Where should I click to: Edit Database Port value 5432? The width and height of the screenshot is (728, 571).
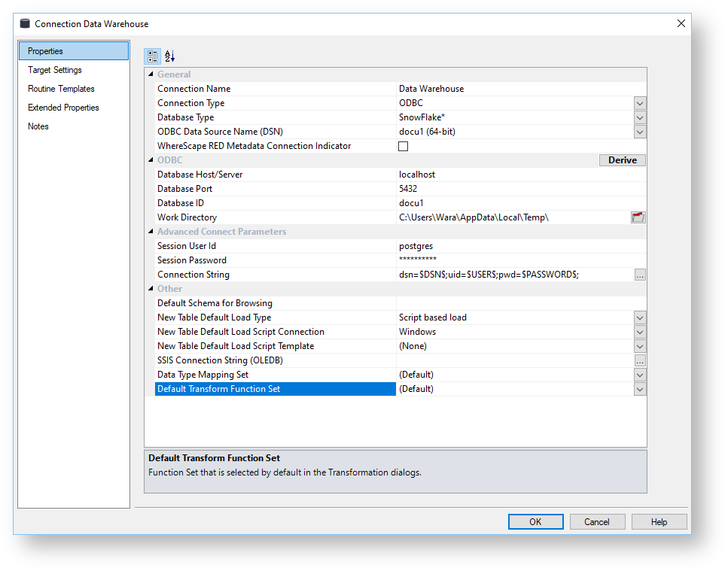pos(521,189)
